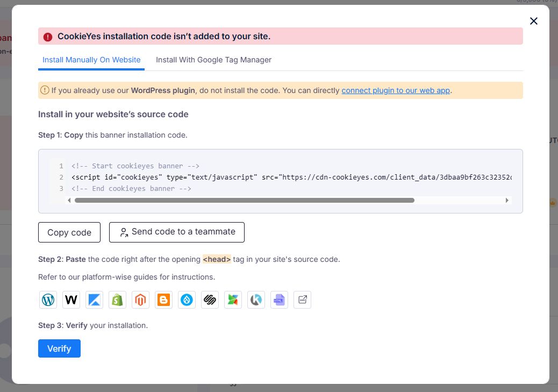The height and width of the screenshot is (392, 558).
Task: Click the highlighted <head> tag text
Action: (217, 259)
